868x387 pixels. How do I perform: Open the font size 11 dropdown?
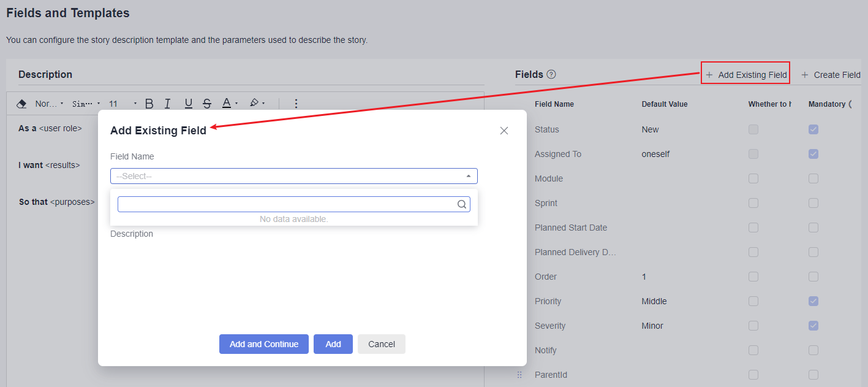122,104
